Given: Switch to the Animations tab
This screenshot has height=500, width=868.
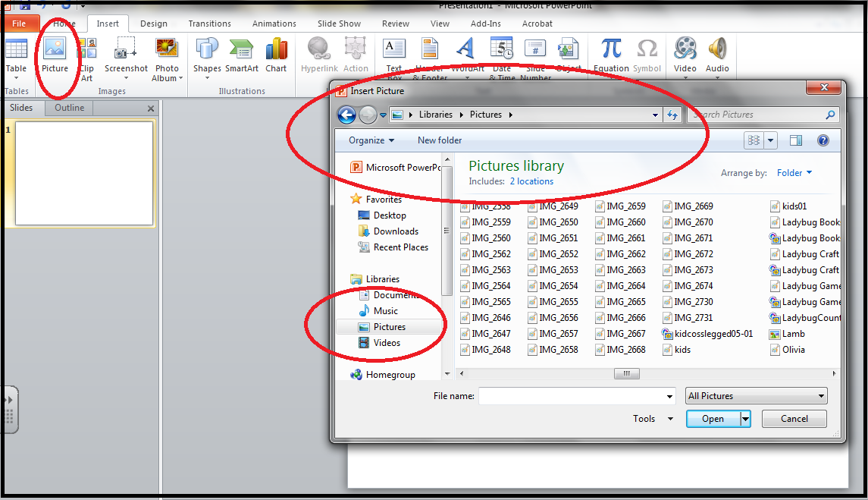Looking at the screenshot, I should tap(274, 24).
